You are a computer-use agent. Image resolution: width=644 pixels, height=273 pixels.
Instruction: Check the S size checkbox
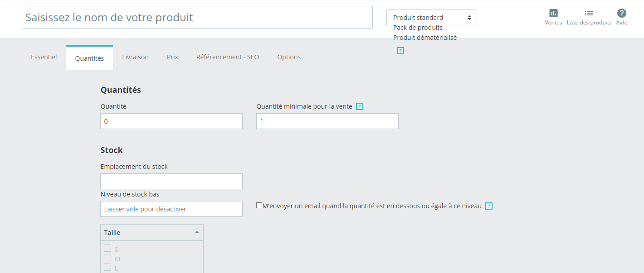pos(107,248)
